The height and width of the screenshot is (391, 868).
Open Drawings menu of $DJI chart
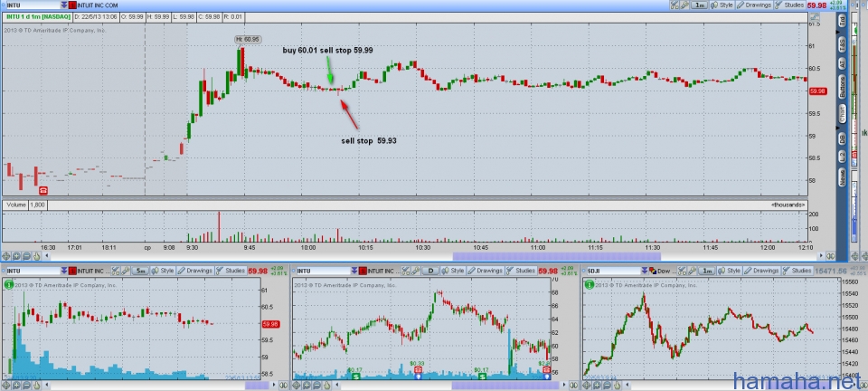761,271
